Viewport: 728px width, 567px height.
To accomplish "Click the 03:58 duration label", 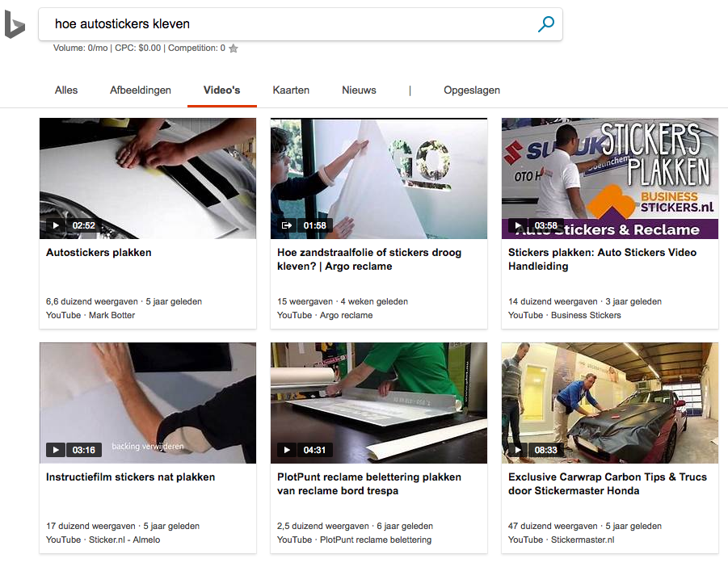I will pyautogui.click(x=546, y=225).
